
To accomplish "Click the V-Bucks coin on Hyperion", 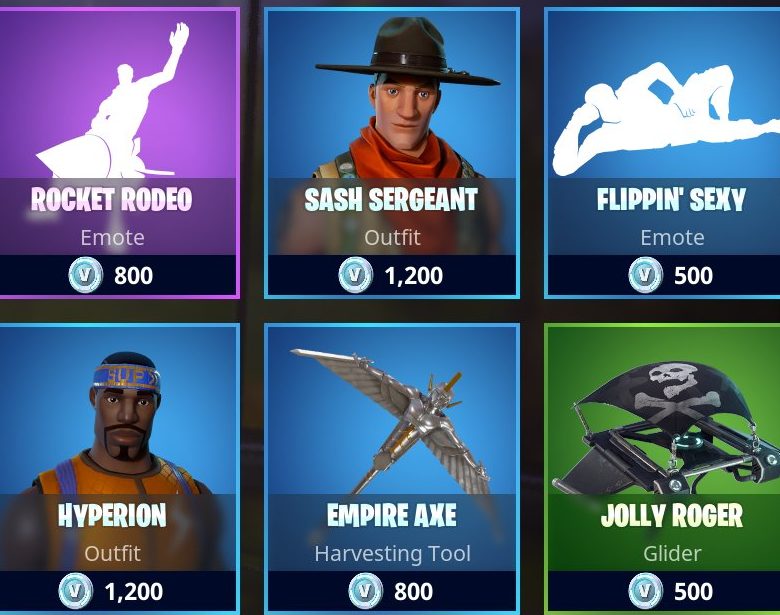I will (76, 591).
